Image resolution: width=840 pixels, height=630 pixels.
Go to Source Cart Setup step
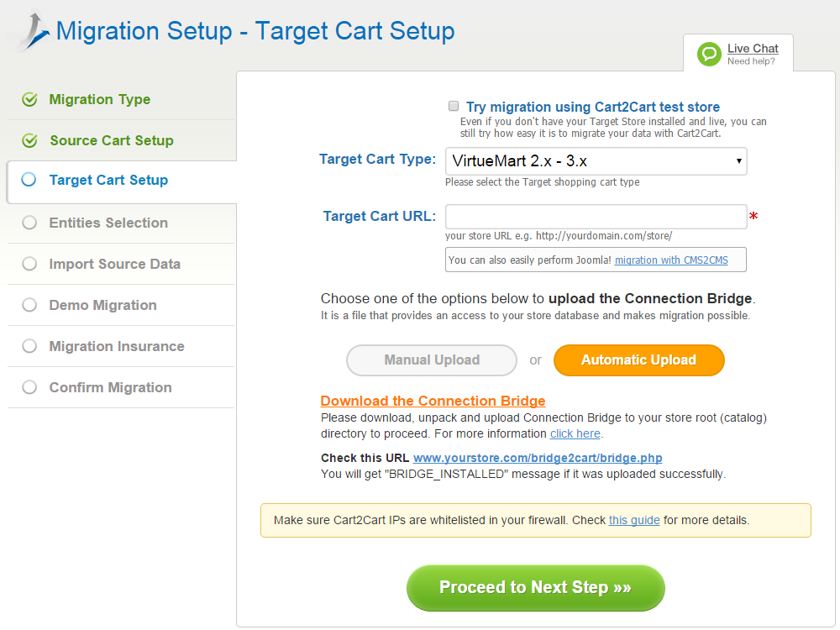click(x=112, y=140)
